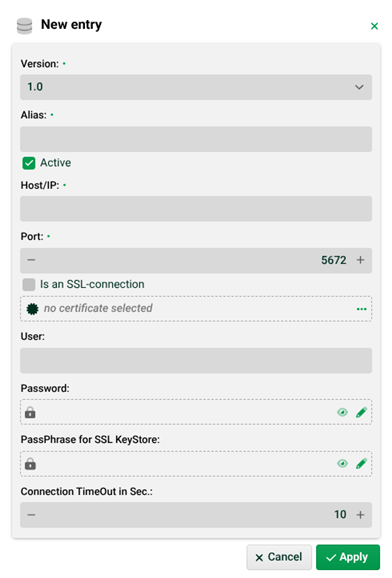
Task: Click the lock icon in PassPhrase field
Action: coord(30,463)
